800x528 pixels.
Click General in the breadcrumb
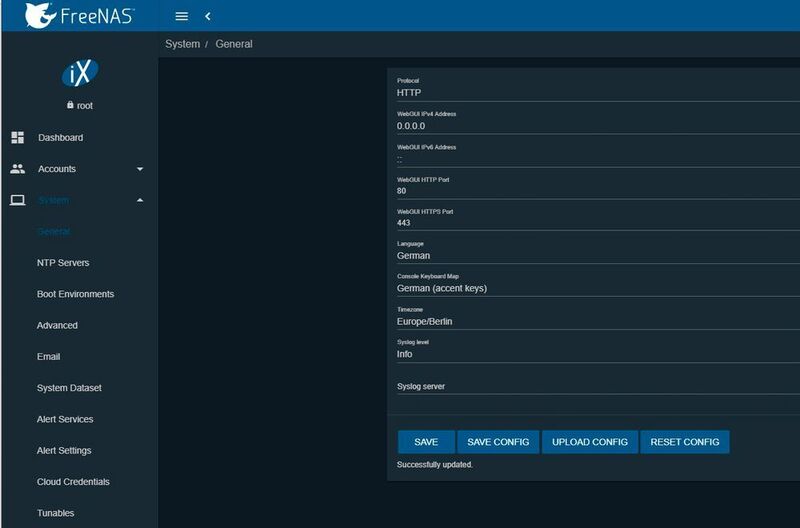[x=234, y=44]
